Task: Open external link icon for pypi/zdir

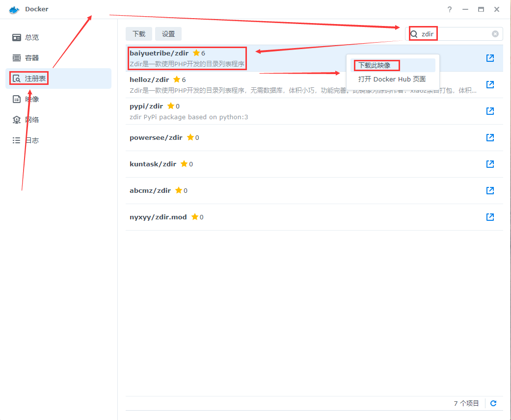Action: point(489,111)
